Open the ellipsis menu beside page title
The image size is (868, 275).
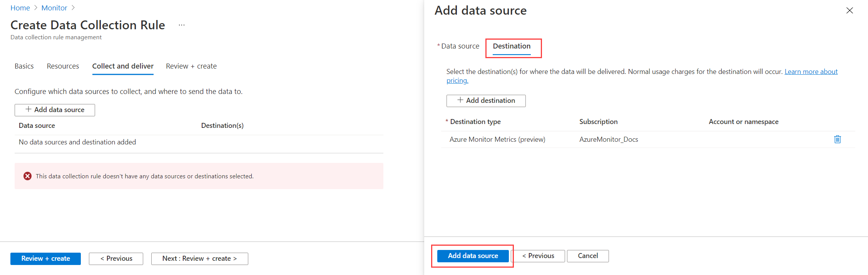pyautogui.click(x=182, y=25)
